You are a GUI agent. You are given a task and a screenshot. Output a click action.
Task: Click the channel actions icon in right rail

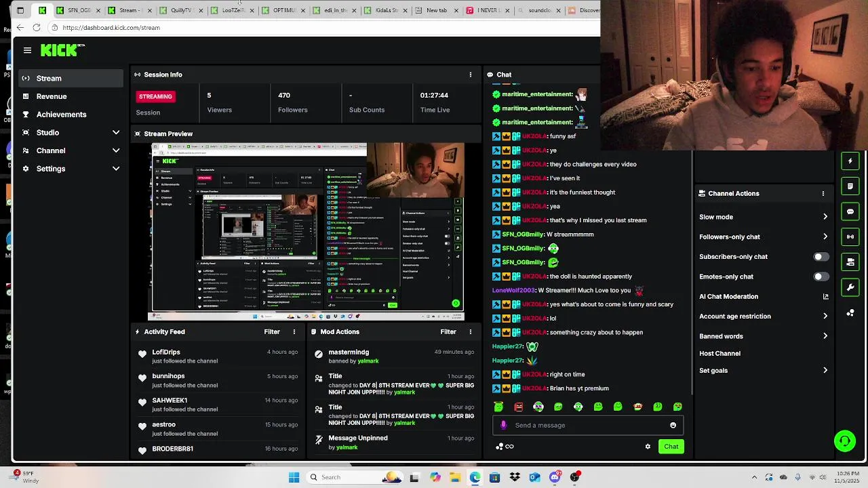[850, 262]
